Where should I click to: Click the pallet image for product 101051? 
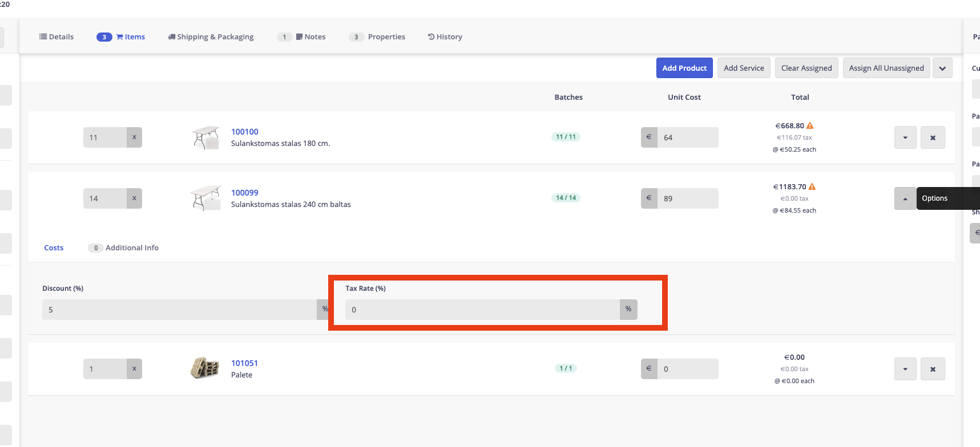205,368
